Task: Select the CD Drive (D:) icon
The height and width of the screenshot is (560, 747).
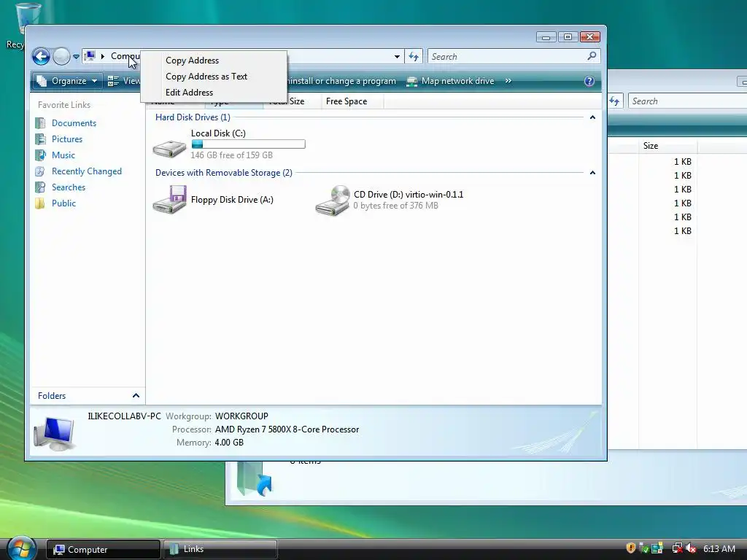Action: pyautogui.click(x=333, y=200)
